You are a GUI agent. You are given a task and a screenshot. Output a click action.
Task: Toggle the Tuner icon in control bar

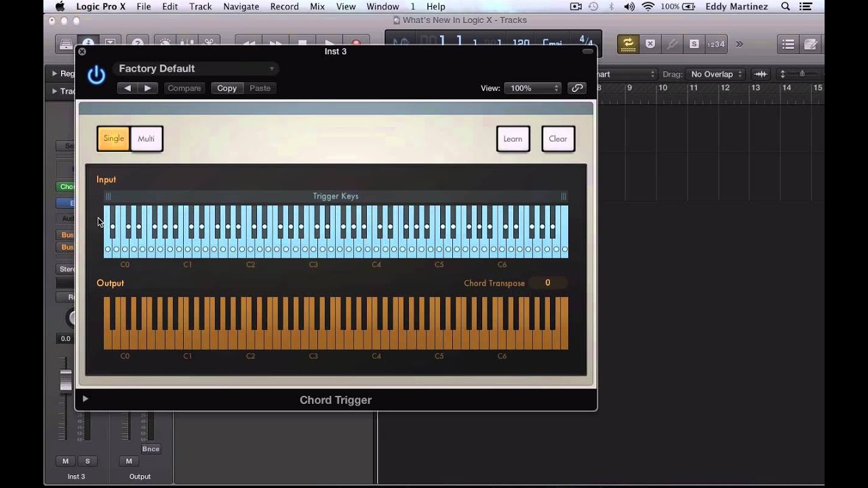[x=672, y=44]
